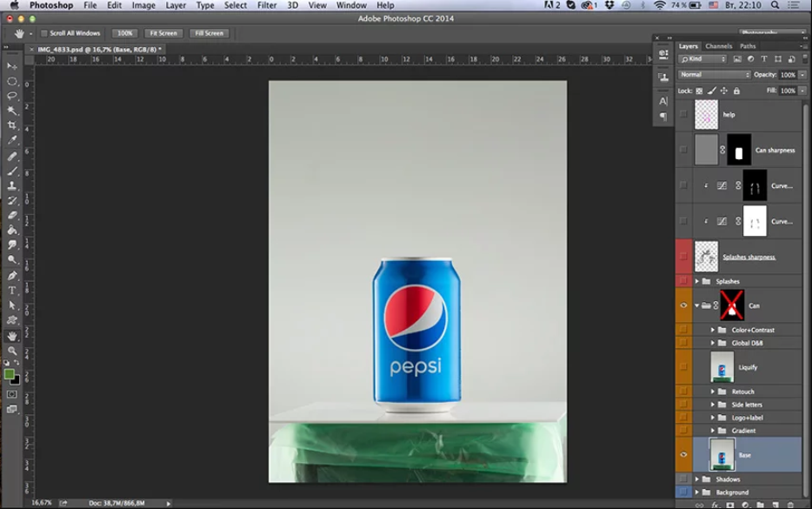The width and height of the screenshot is (812, 509).
Task: Select the Clone Stamp tool
Action: pyautogui.click(x=12, y=185)
